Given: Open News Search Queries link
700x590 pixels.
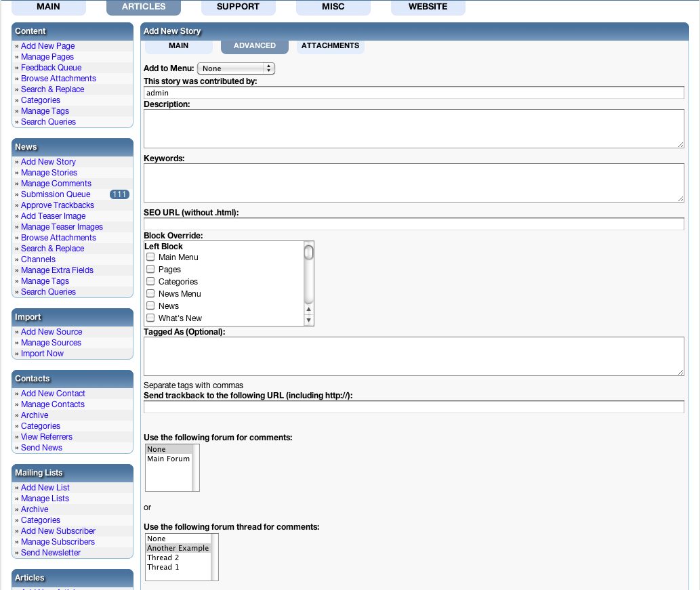Looking at the screenshot, I should pyautogui.click(x=48, y=292).
